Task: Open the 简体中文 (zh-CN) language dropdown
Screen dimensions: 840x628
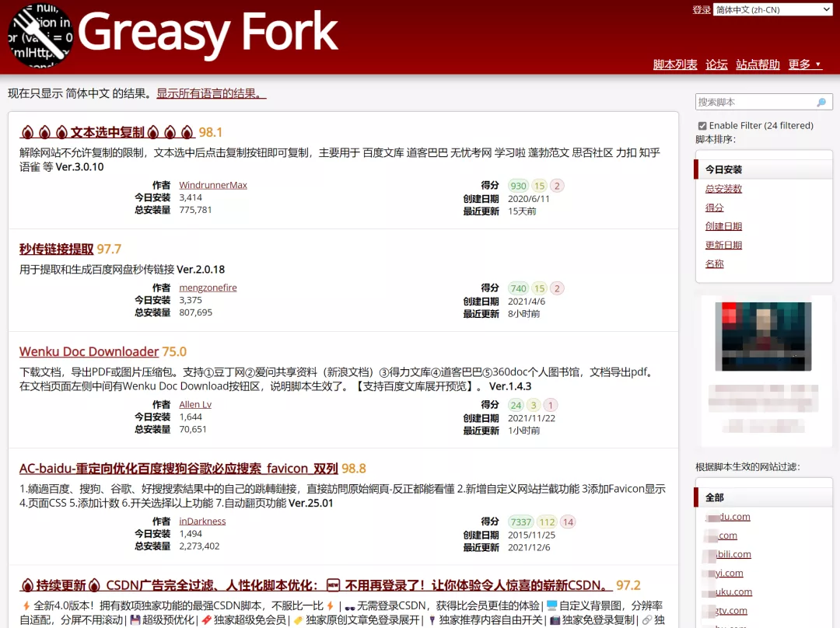Action: (772, 9)
